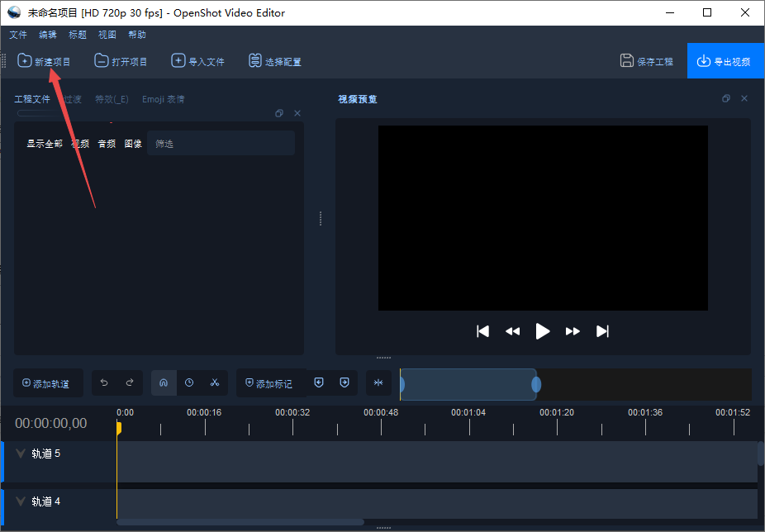Collapse the 轨道 4 track chevron
The image size is (765, 532).
click(21, 501)
